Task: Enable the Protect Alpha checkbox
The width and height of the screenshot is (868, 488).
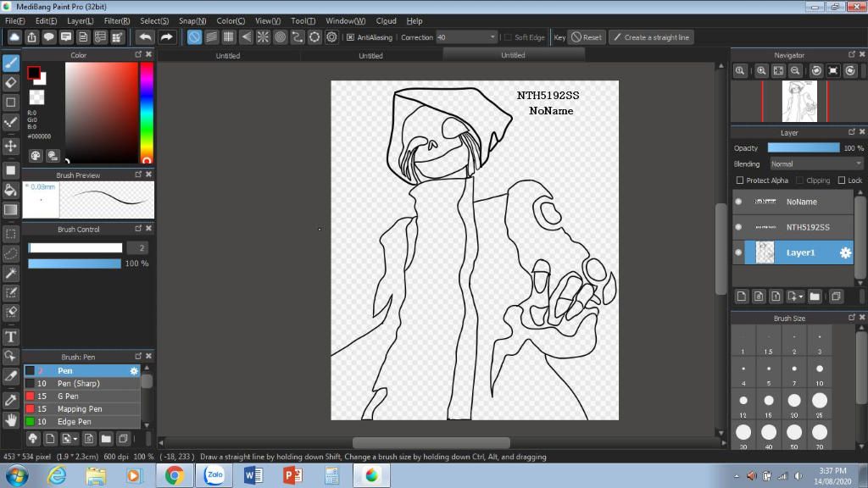Action: 739,180
